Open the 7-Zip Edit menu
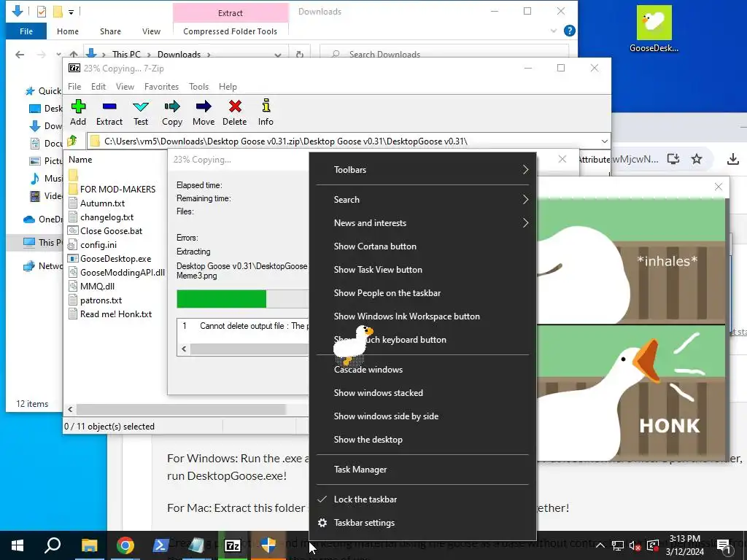Screen dimensions: 747x560 coord(98,87)
